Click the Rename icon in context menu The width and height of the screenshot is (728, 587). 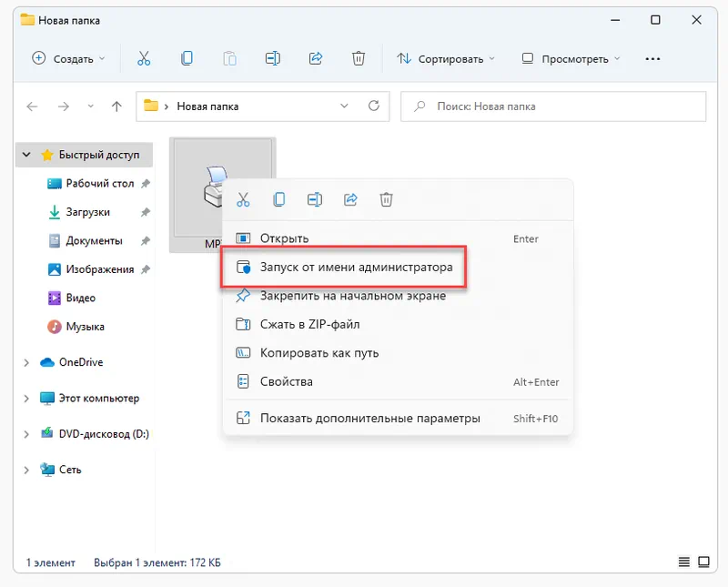point(315,199)
